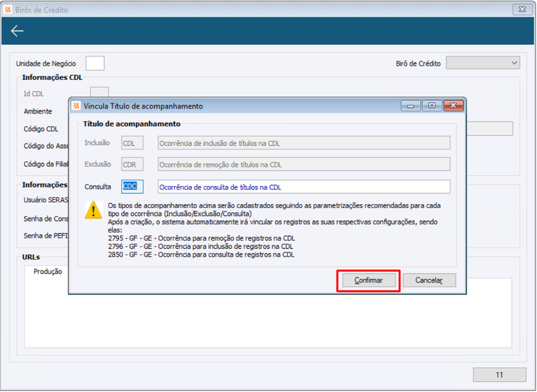
Task: Click the button labeled 11
Action: click(x=499, y=375)
